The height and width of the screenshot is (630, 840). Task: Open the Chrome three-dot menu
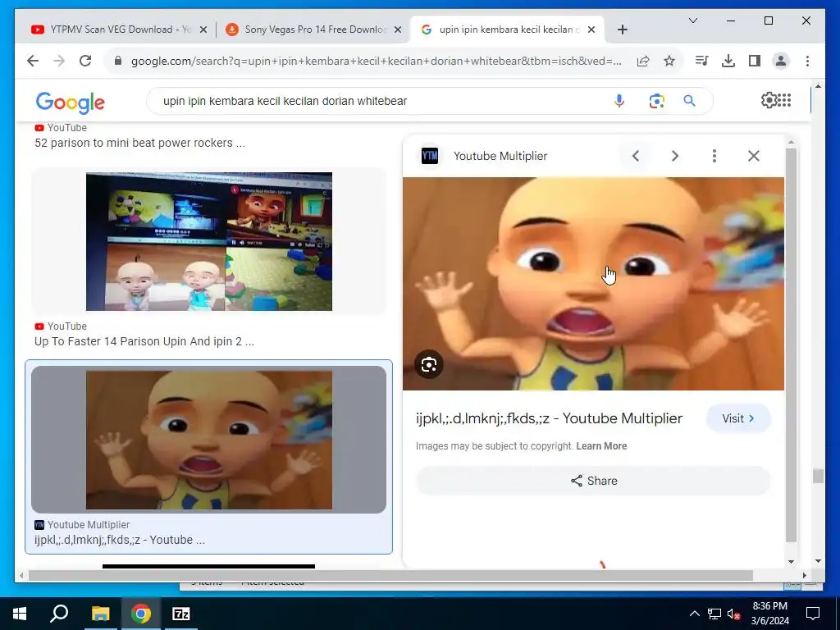[x=807, y=61]
